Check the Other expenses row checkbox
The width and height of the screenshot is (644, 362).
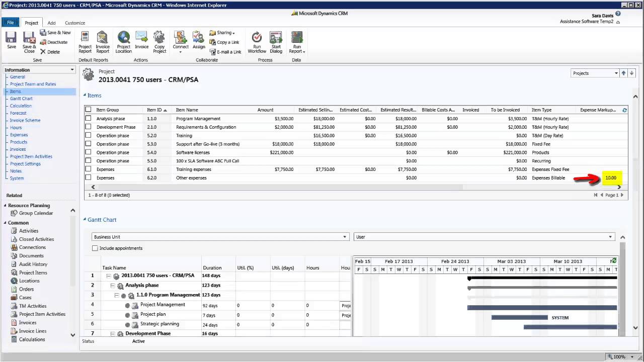point(89,178)
